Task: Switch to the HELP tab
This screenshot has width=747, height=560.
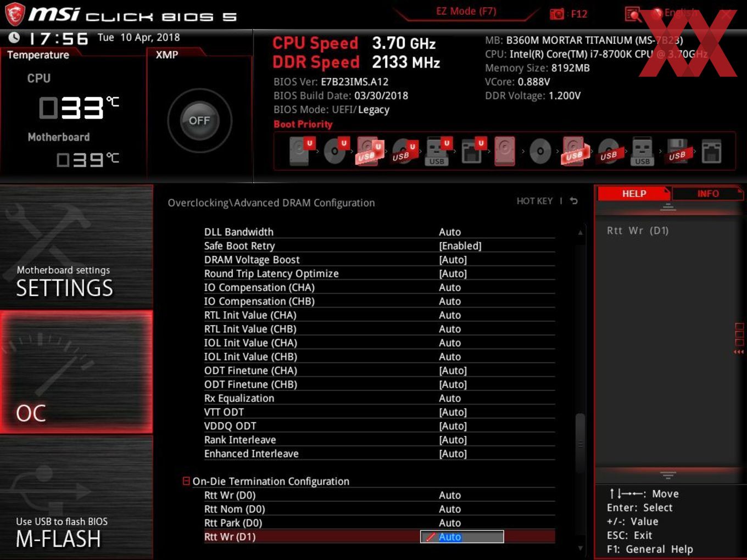Action: tap(634, 193)
